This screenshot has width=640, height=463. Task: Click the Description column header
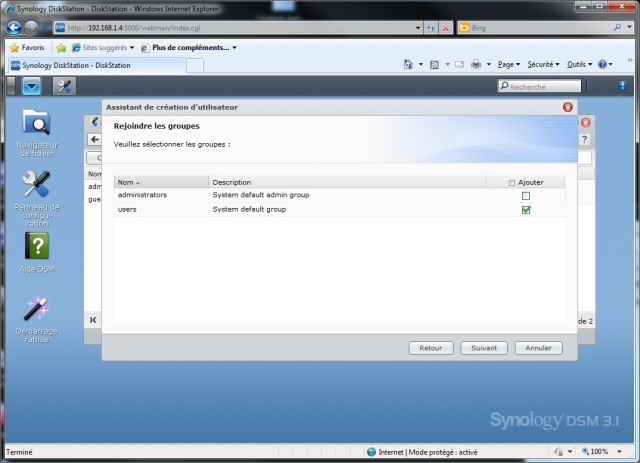347,182
